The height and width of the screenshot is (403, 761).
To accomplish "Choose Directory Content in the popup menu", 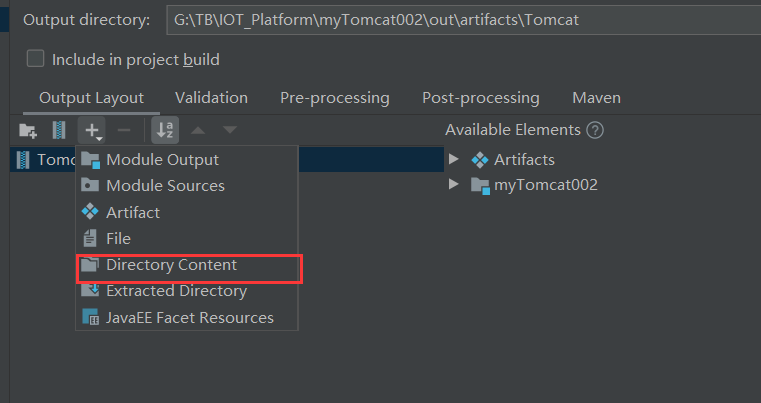I will click(x=171, y=265).
